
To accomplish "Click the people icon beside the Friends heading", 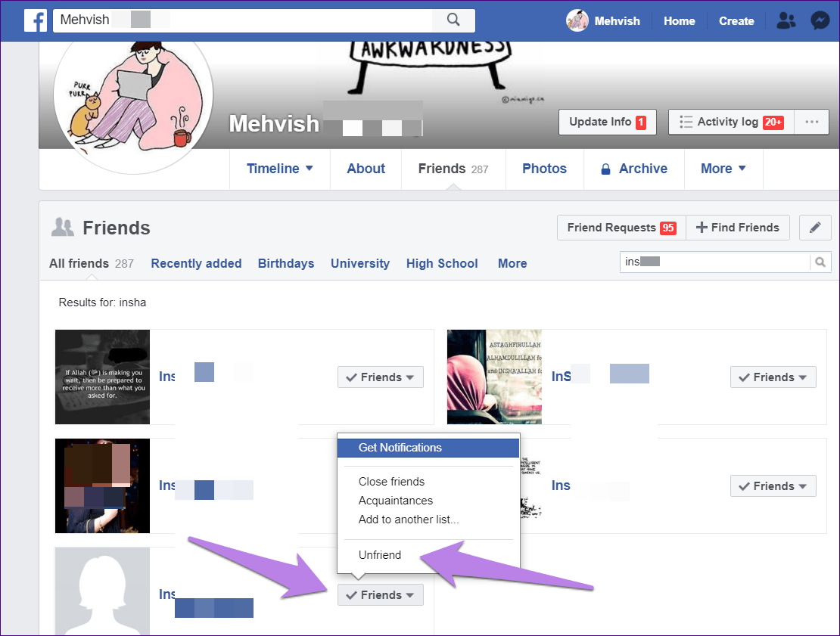I will pyautogui.click(x=62, y=227).
